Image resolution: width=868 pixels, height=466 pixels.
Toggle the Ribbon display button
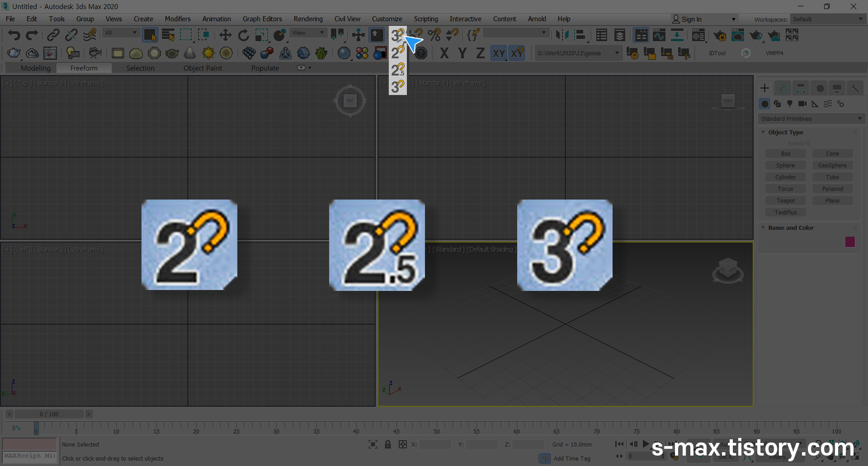point(641,35)
